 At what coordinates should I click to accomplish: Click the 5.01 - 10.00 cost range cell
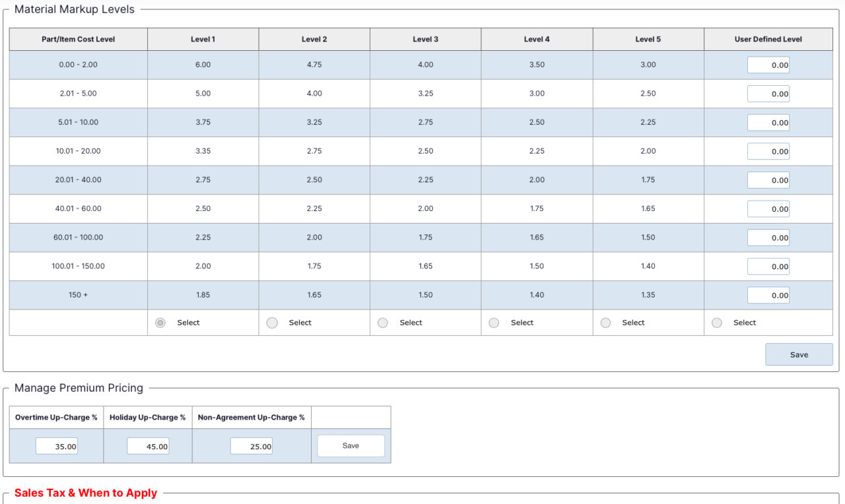point(79,122)
